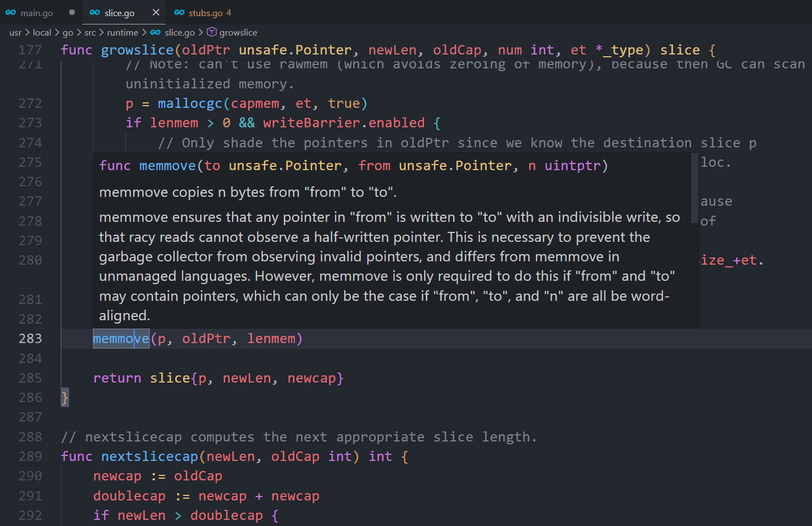Open the local breadcrumb segment
Viewport: 812px width, 526px height.
coord(42,33)
